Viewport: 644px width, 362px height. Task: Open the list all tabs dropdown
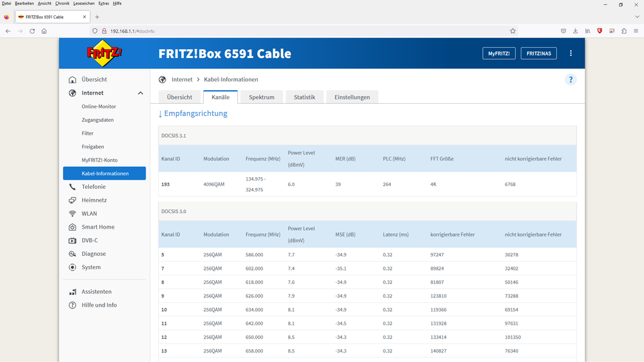tap(637, 17)
